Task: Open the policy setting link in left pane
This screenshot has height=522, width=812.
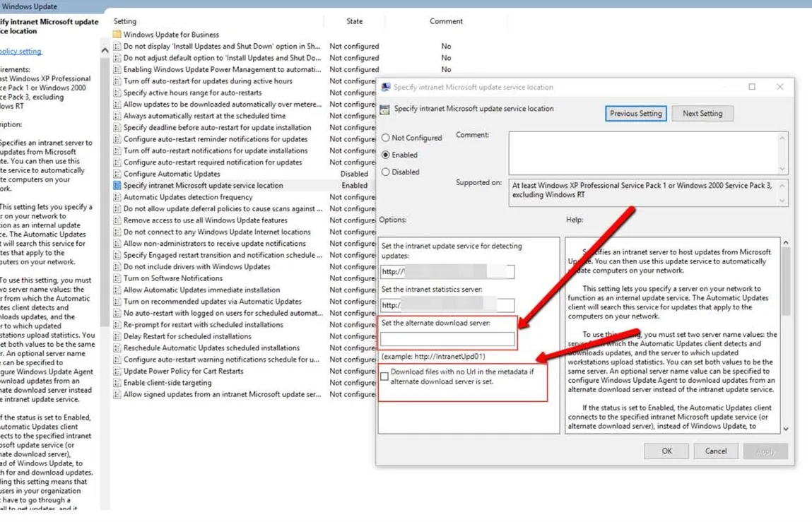Action: [x=20, y=52]
